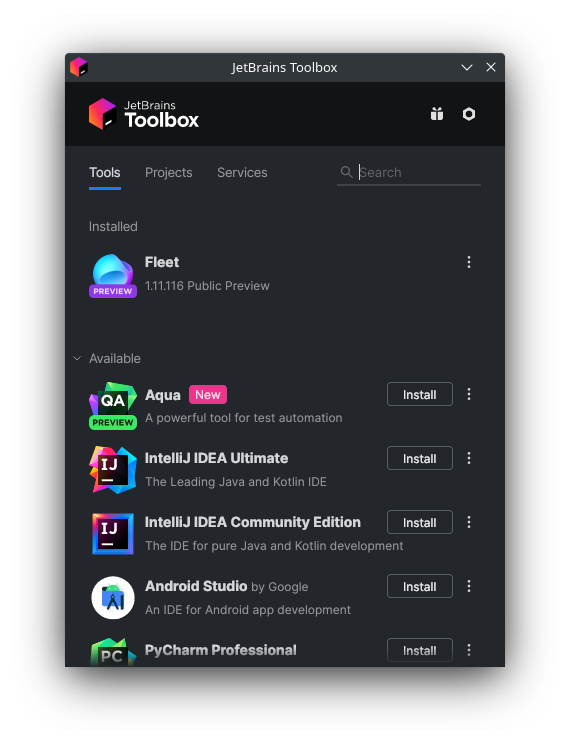Click the IntelliJ IDEA Community Edition title
This screenshot has height=744, width=570.
[252, 522]
